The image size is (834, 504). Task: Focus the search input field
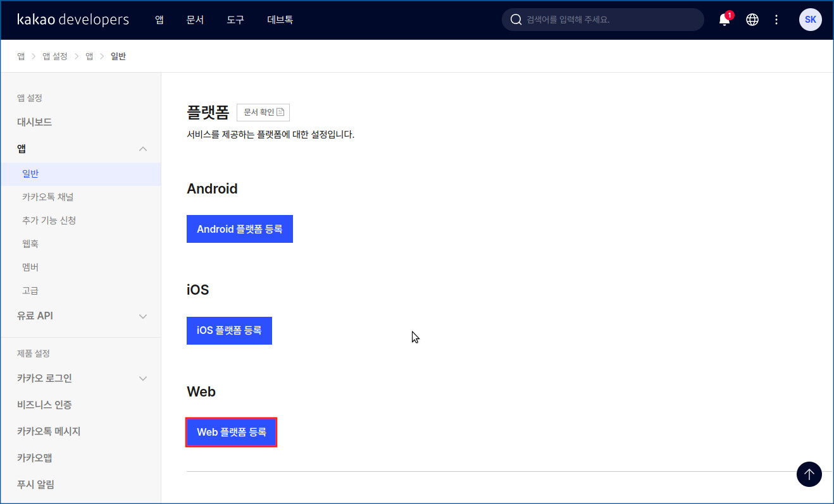(607, 20)
